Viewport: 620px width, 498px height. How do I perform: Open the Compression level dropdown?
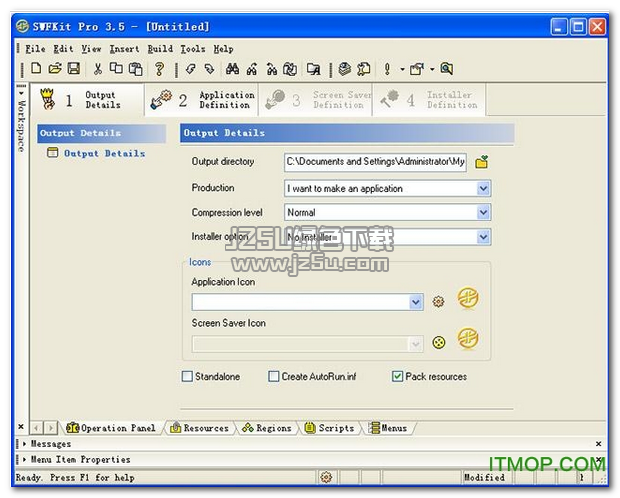click(x=483, y=212)
